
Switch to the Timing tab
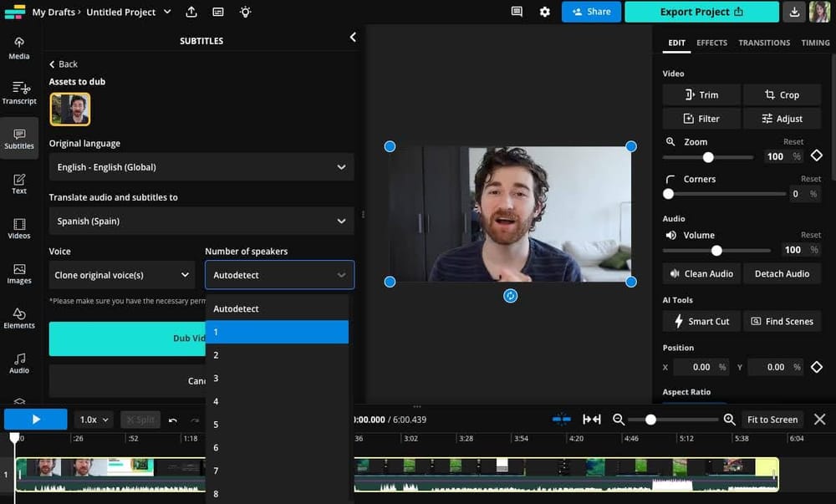point(815,43)
